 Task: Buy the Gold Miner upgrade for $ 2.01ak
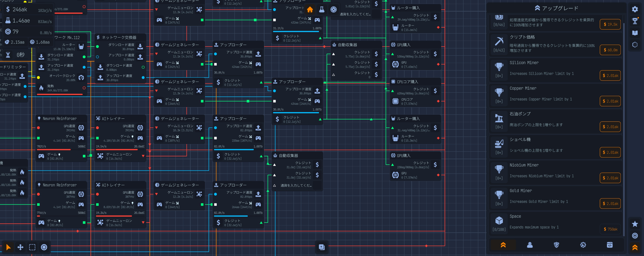pyautogui.click(x=610, y=203)
